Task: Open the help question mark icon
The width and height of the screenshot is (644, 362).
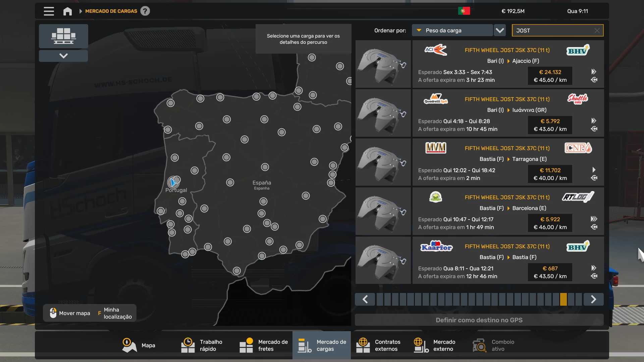Action: point(145,11)
